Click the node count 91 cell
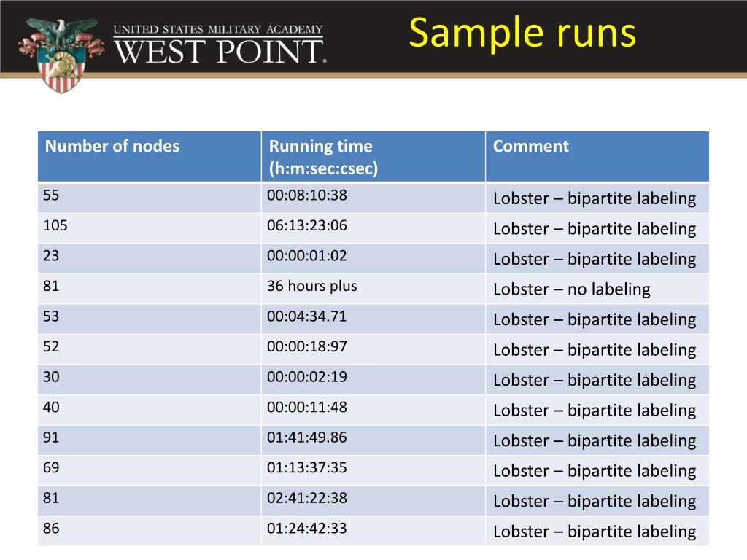 point(150,440)
